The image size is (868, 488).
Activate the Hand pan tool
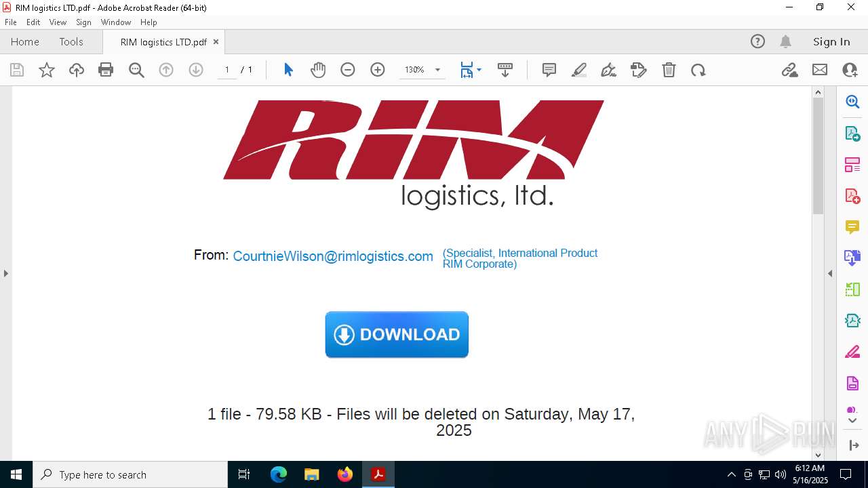318,70
